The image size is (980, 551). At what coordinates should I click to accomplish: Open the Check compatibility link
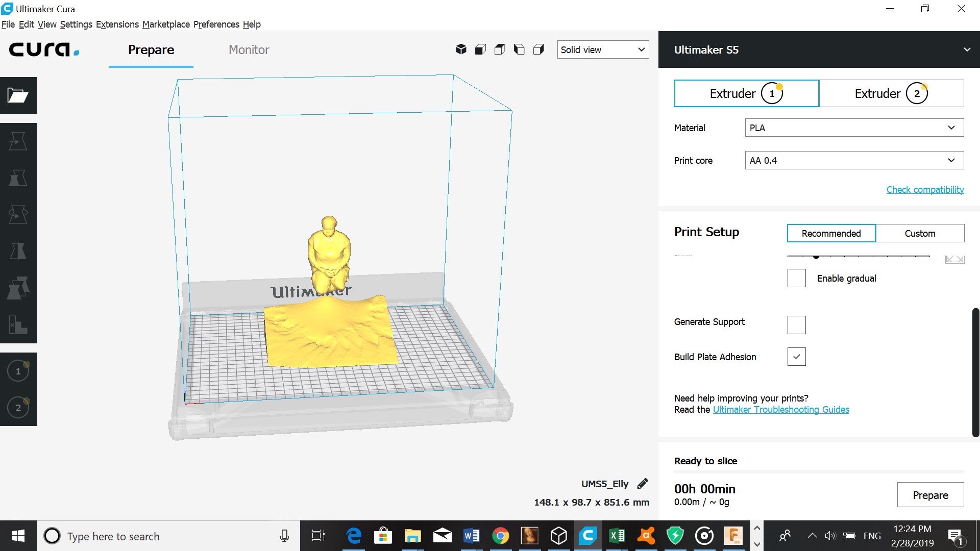coord(925,189)
